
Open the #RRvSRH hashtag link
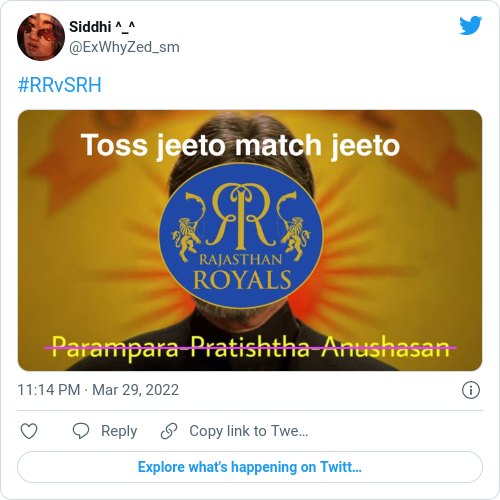pos(59,85)
